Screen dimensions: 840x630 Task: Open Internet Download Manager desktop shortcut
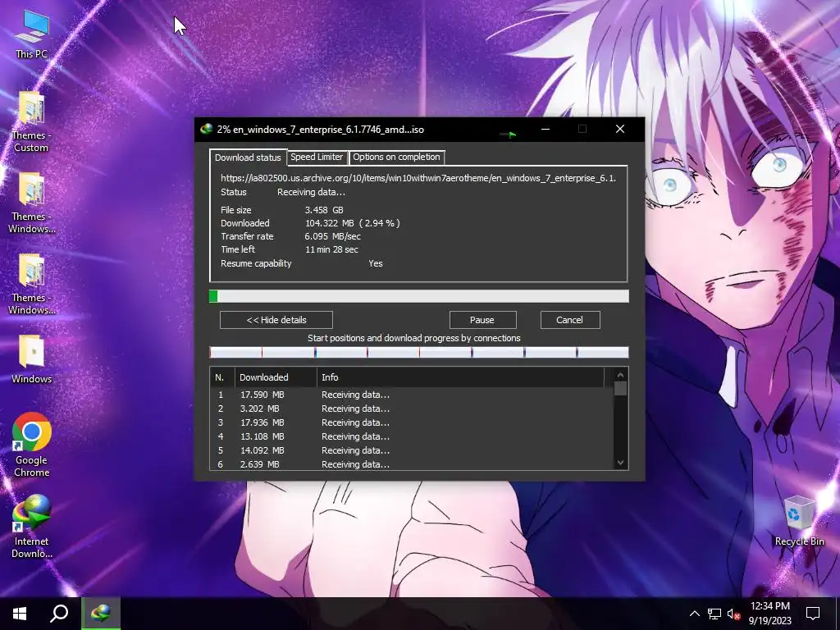point(32,527)
